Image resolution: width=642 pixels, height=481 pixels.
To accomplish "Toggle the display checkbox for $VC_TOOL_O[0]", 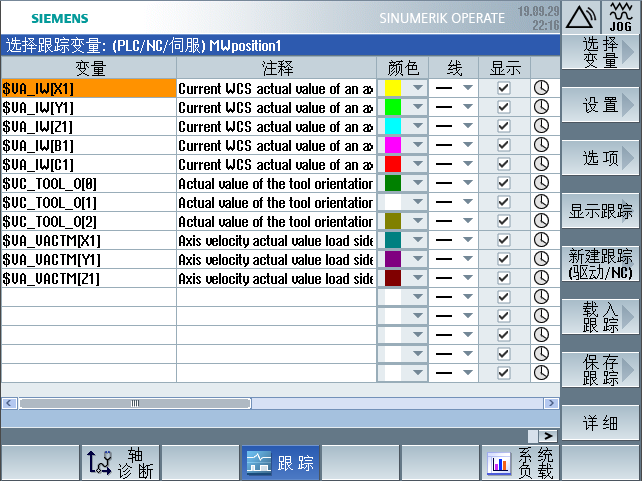I will pyautogui.click(x=504, y=183).
